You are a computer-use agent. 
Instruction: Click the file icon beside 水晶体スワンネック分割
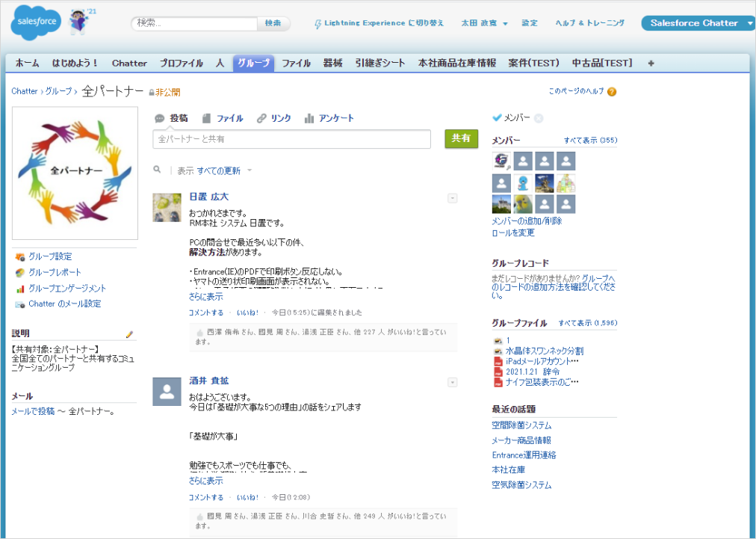pos(498,351)
